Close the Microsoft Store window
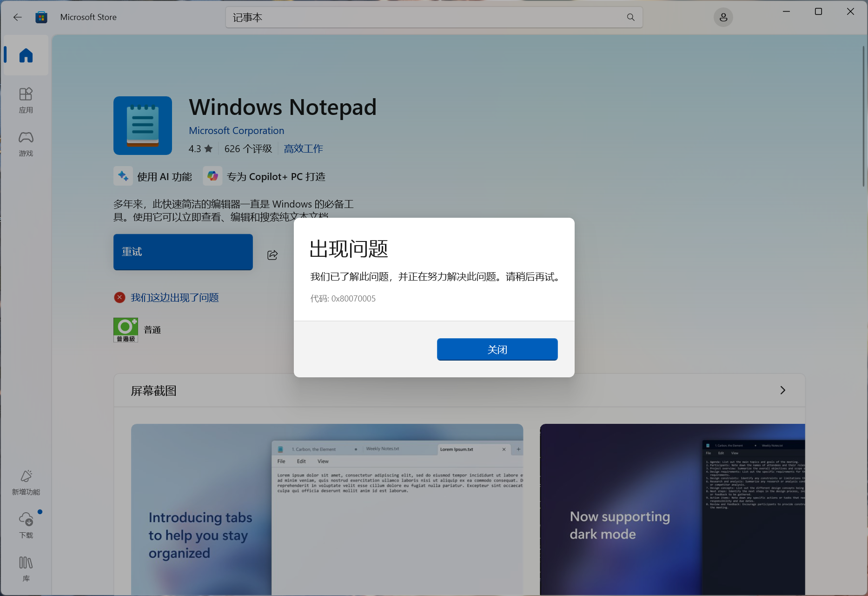This screenshot has width=868, height=596. [x=850, y=12]
